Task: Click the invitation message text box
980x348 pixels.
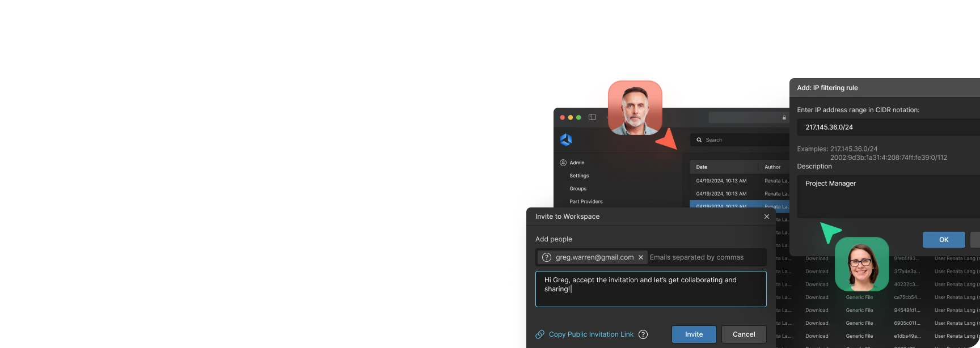Action: click(650, 289)
